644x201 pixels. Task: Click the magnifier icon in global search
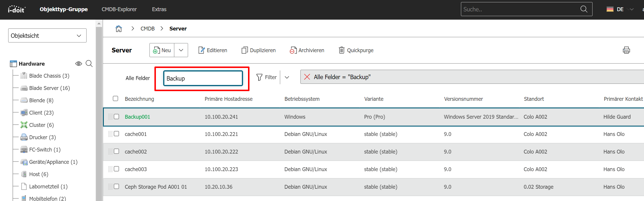pos(584,9)
